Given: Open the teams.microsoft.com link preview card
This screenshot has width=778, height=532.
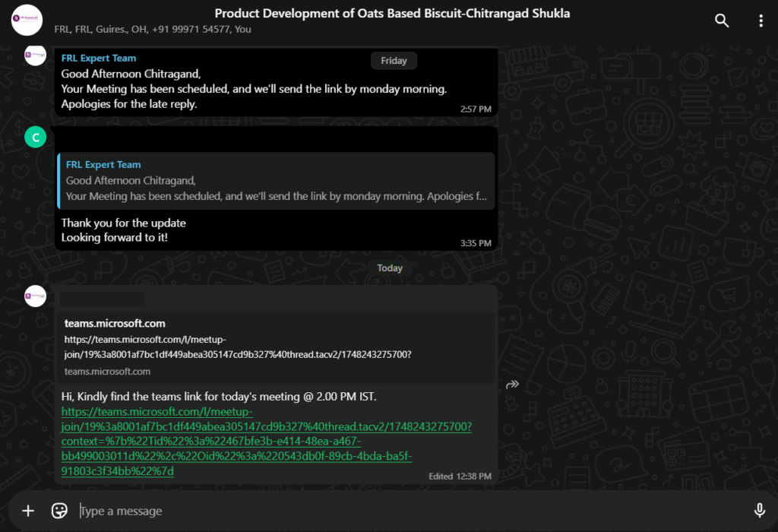Looking at the screenshot, I should 276,347.
